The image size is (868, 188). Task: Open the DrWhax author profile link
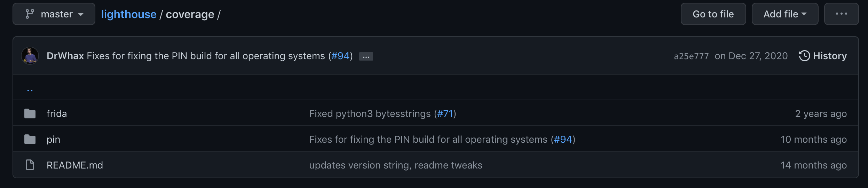coord(65,56)
